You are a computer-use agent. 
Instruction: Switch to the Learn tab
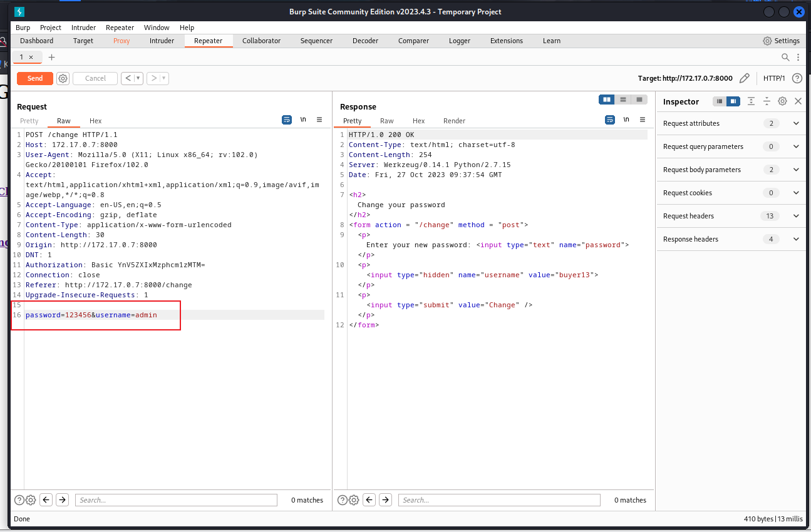552,41
